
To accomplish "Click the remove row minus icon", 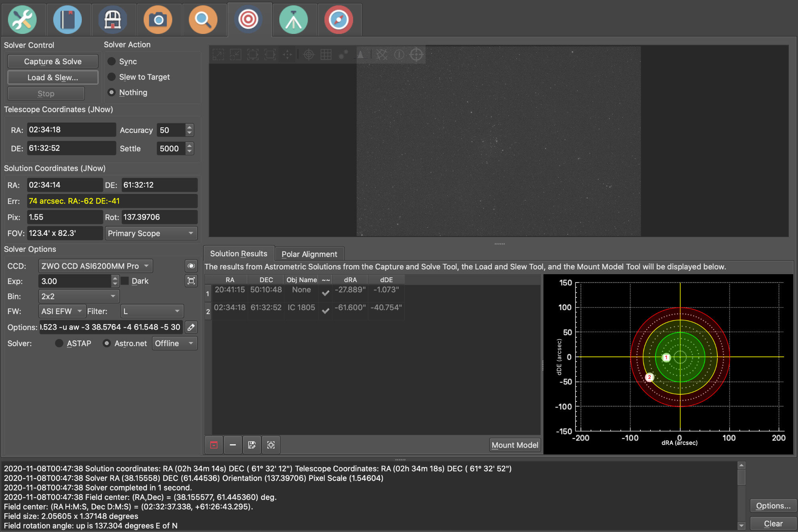I will tap(233, 445).
